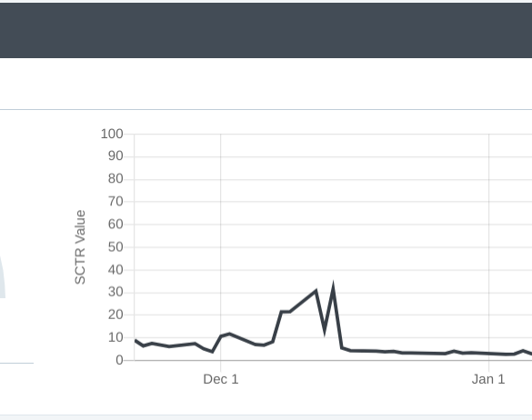
Task: Click the sharp valley between the two peaks
Action: pyautogui.click(x=325, y=331)
